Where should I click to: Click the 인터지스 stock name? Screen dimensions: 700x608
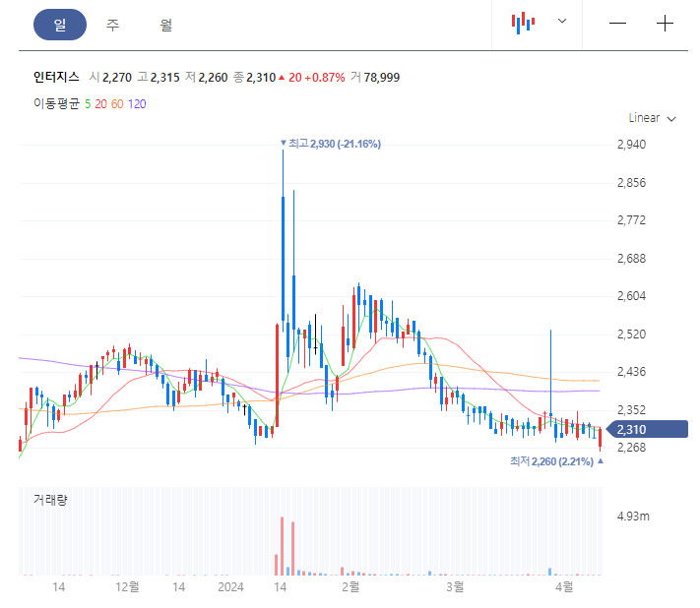[56, 77]
